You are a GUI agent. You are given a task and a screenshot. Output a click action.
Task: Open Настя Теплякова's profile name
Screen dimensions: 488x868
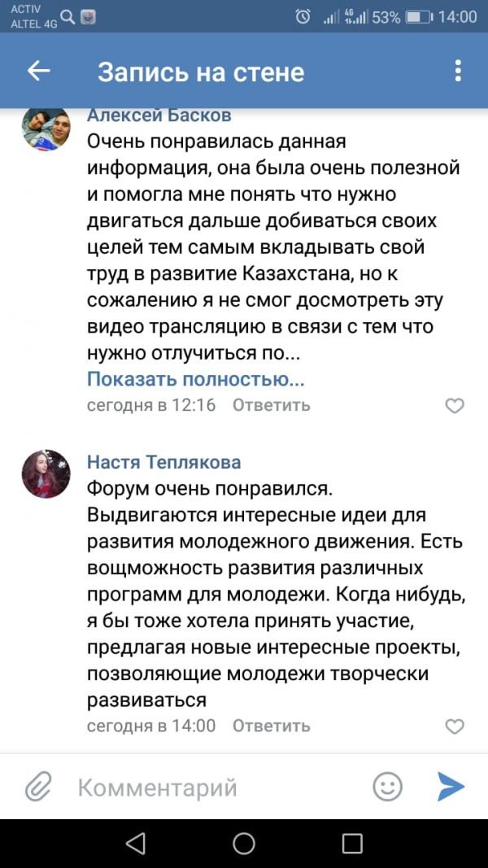point(164,462)
